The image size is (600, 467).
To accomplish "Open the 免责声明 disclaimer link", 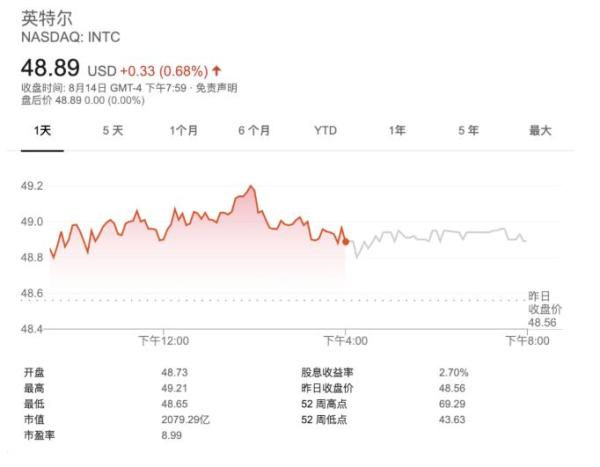I will [x=217, y=88].
